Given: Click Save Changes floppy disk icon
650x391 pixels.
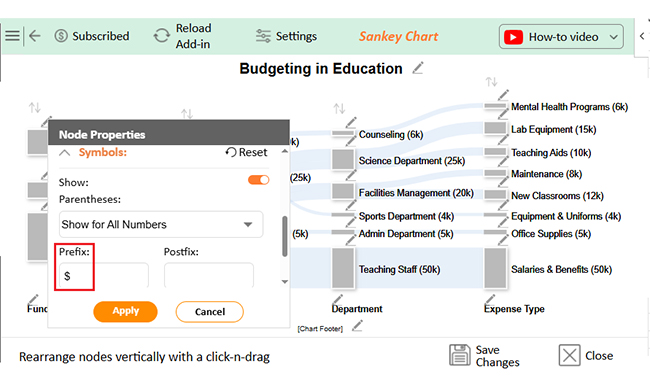Looking at the screenshot, I should click(460, 355).
